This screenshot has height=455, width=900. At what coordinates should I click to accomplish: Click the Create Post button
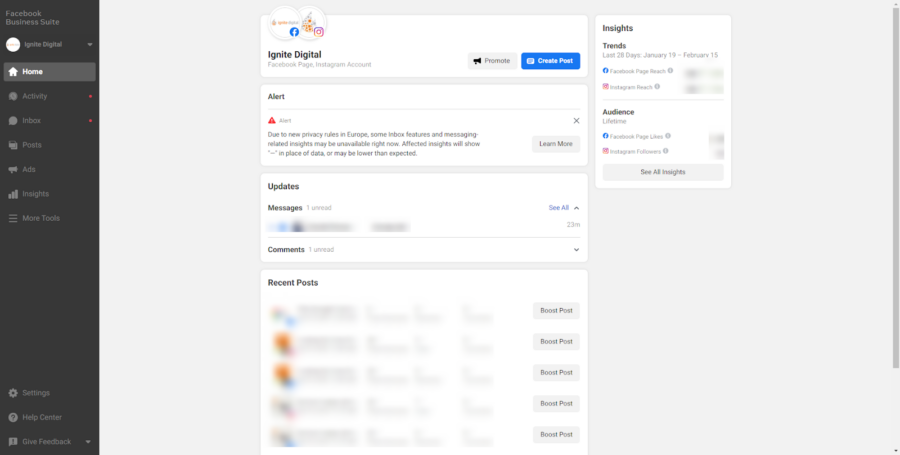tap(550, 61)
